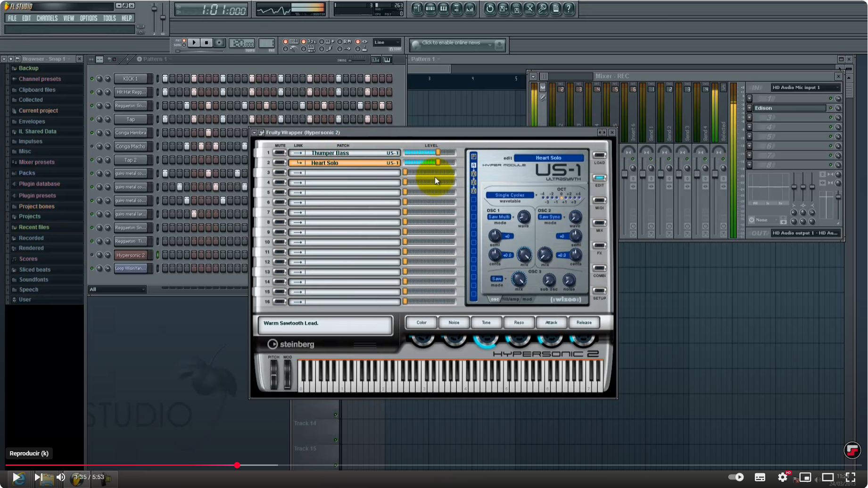The image size is (868, 488).
Task: Toggle mute on Thumper Bass slot 1
Action: point(280,153)
